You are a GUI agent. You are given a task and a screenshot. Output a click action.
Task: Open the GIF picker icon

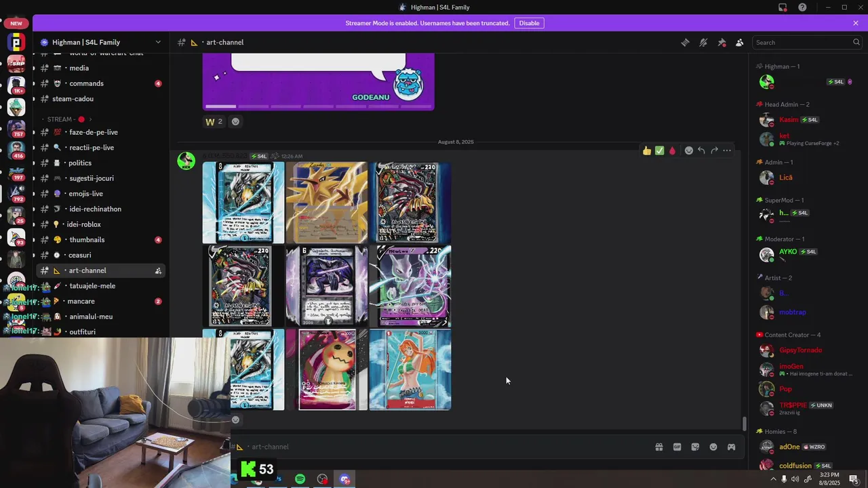(x=677, y=447)
